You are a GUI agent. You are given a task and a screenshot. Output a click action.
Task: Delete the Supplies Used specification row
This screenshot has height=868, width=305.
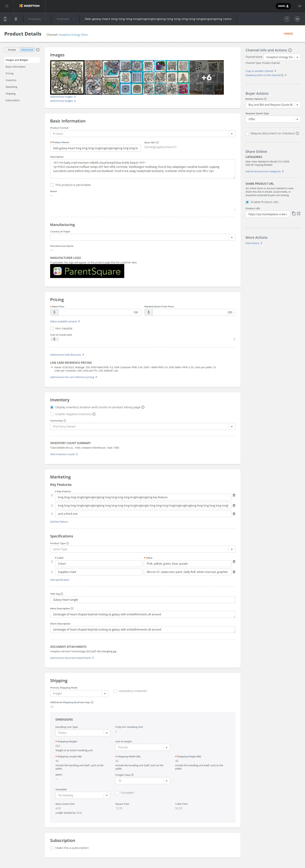[x=234, y=572]
